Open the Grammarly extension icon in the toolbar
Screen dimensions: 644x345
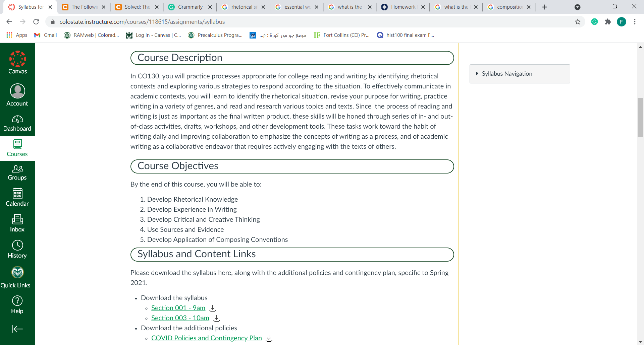(594, 22)
